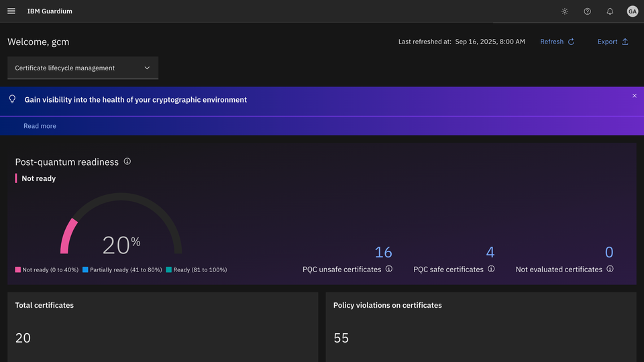This screenshot has width=644, height=362.
Task: Expand the Certificate lifecycle management dropdown
Action: pyautogui.click(x=83, y=68)
